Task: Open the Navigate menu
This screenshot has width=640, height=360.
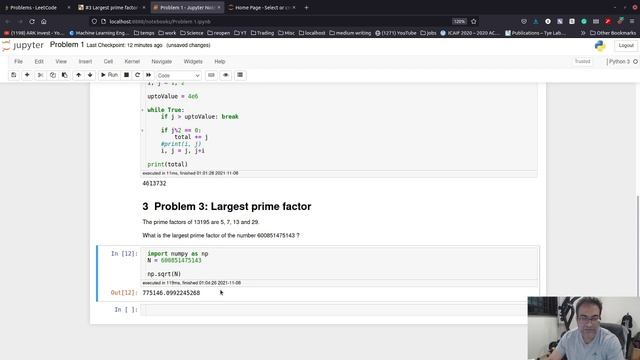Action: 162,62
